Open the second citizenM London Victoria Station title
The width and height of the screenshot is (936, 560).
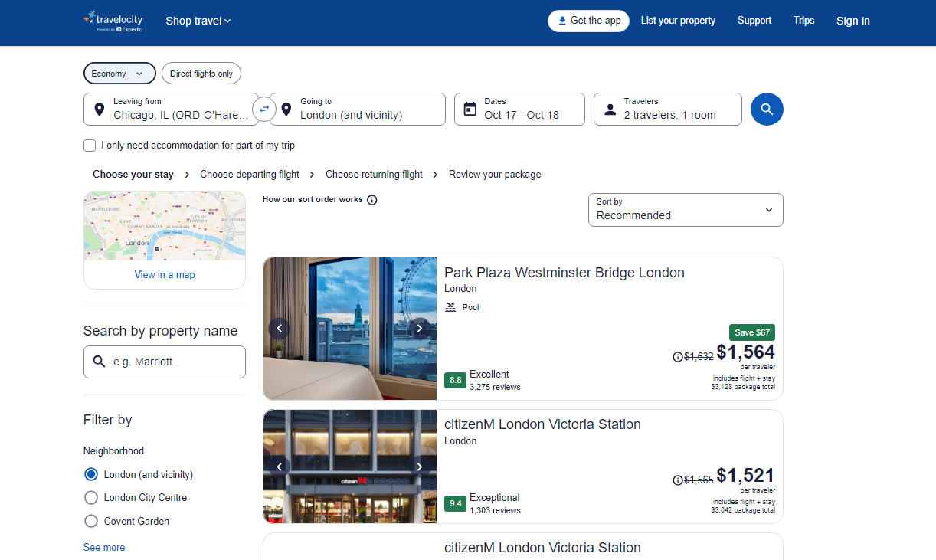(x=542, y=548)
